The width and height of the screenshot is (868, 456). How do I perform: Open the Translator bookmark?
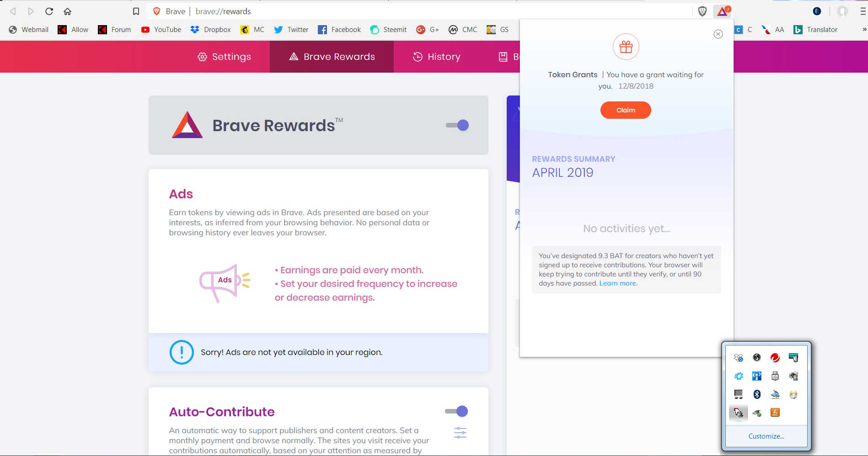[815, 30]
